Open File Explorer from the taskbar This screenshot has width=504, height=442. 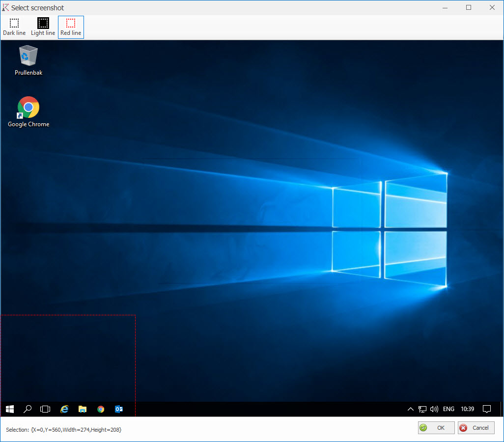pyautogui.click(x=83, y=409)
